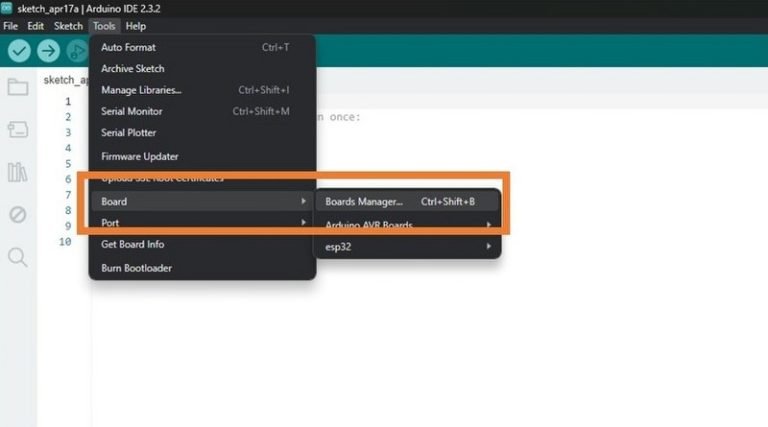Expand the Arduino AVR Boards submenu arrow

489,225
